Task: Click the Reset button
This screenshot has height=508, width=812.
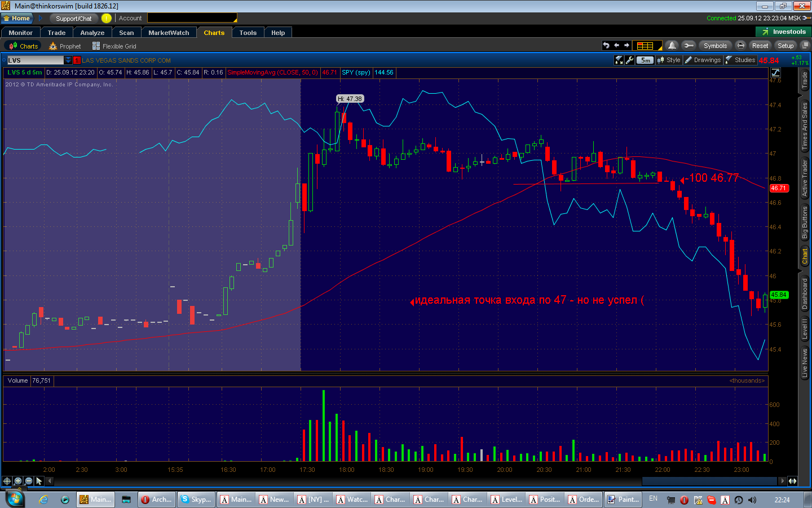Action: click(760, 46)
